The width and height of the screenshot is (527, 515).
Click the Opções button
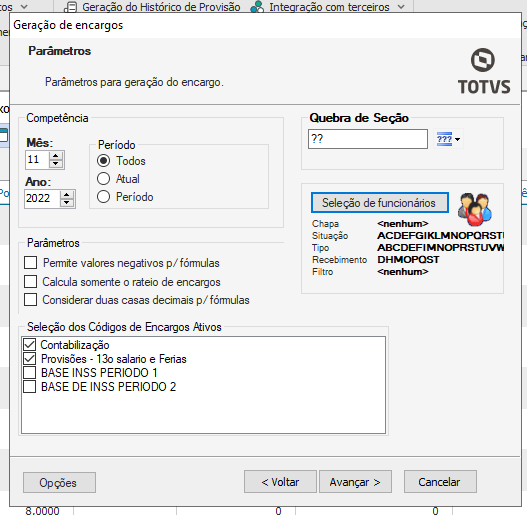coord(59,482)
